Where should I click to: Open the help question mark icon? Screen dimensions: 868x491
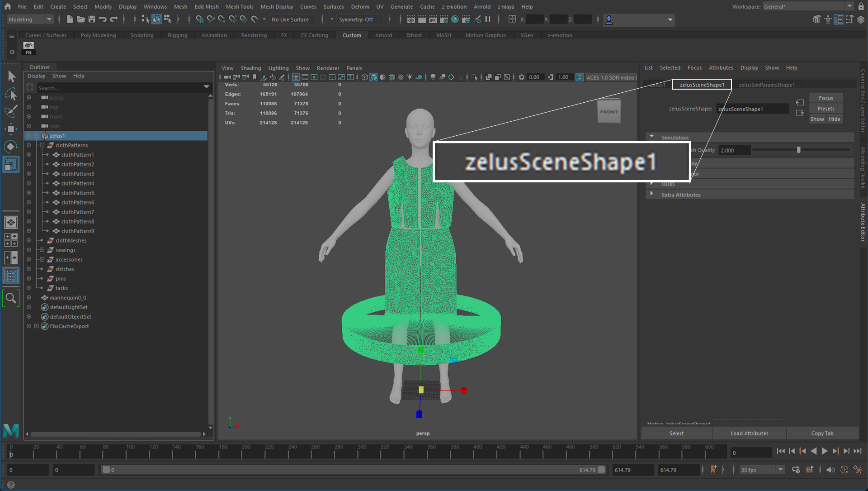click(11, 485)
